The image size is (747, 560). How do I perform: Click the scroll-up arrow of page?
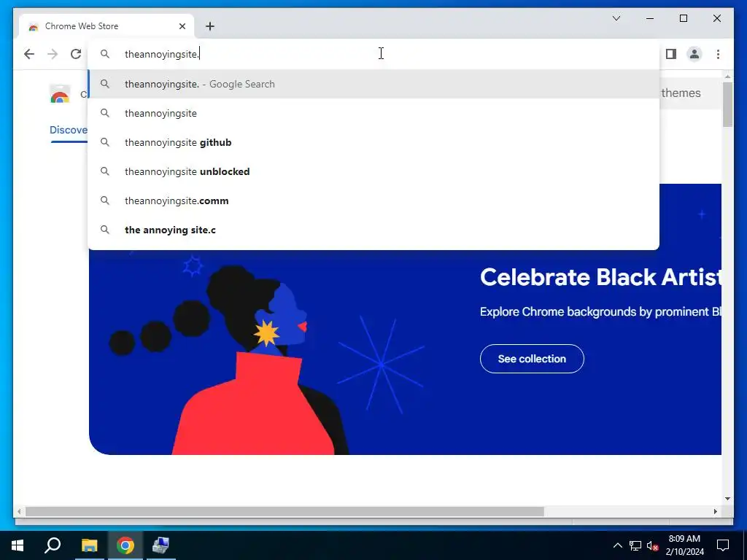pos(727,76)
